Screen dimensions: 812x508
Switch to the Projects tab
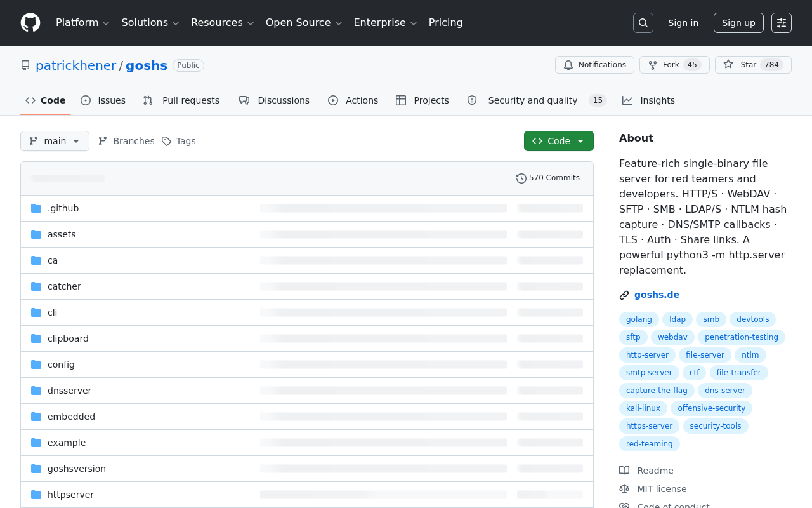[x=422, y=100]
